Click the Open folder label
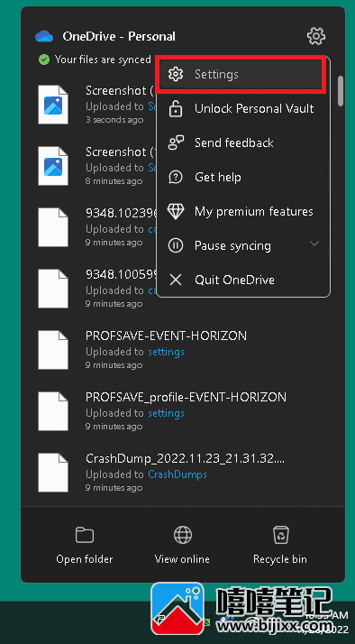 tap(85, 559)
